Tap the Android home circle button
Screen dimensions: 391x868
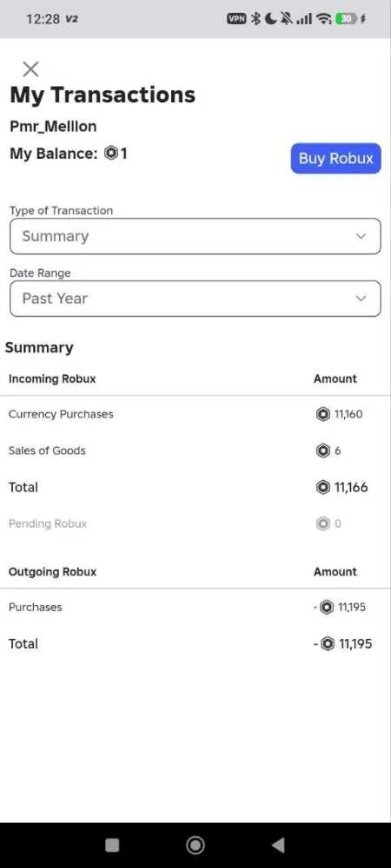pos(195,845)
